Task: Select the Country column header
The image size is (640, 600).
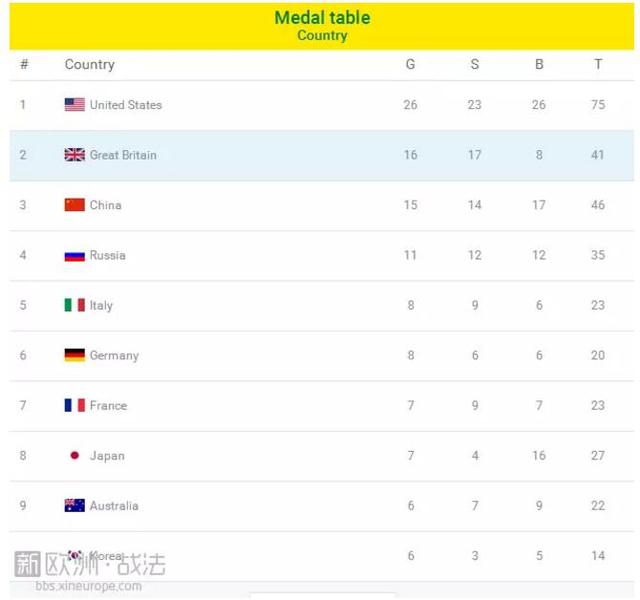Action: tap(90, 64)
